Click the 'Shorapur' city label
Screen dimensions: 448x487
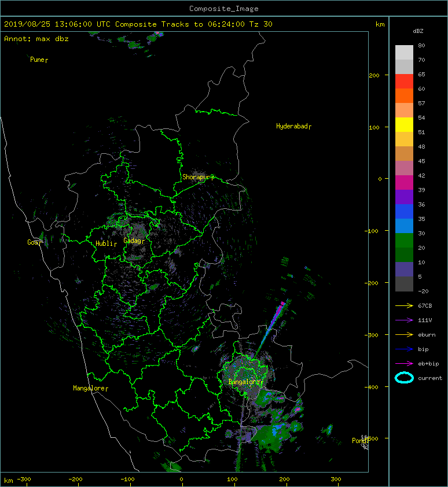[x=196, y=177]
